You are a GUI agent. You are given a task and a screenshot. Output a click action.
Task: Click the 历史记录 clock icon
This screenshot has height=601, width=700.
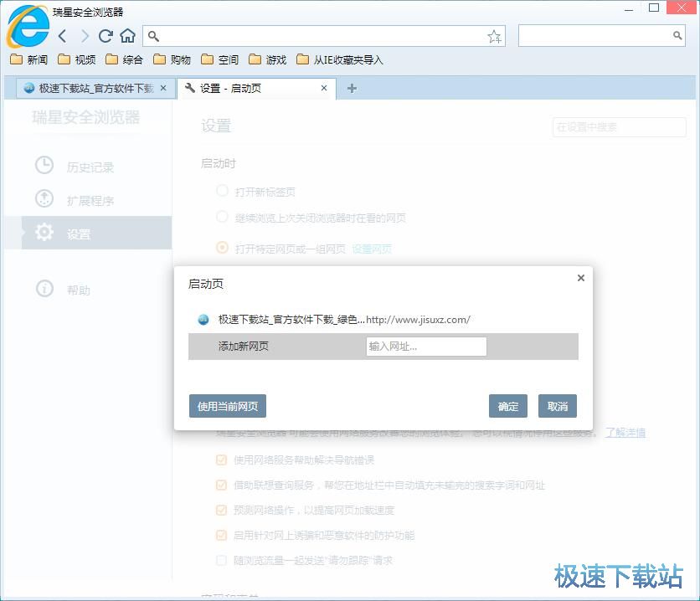pos(44,165)
